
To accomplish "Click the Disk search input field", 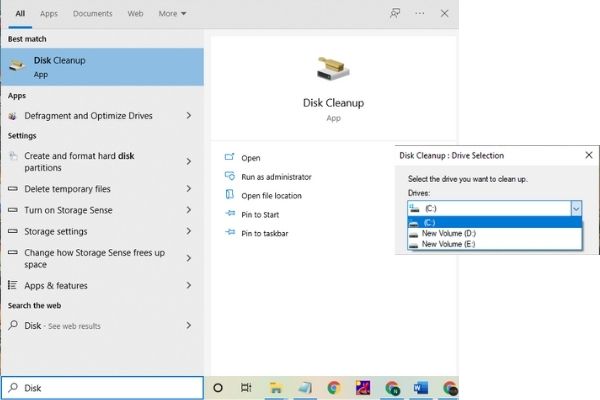I will click(x=102, y=388).
